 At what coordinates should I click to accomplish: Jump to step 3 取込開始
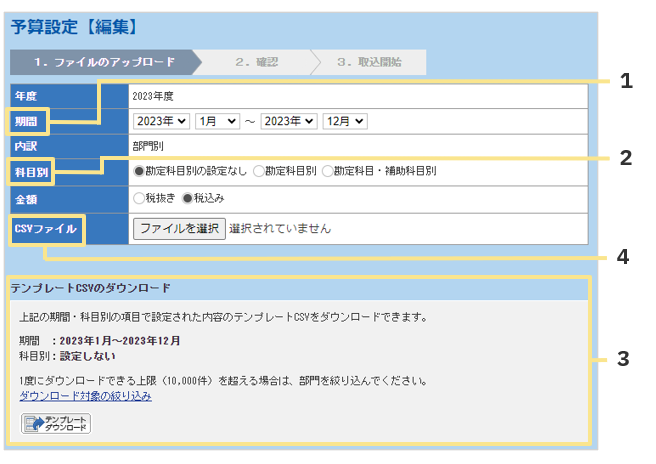[x=368, y=62]
